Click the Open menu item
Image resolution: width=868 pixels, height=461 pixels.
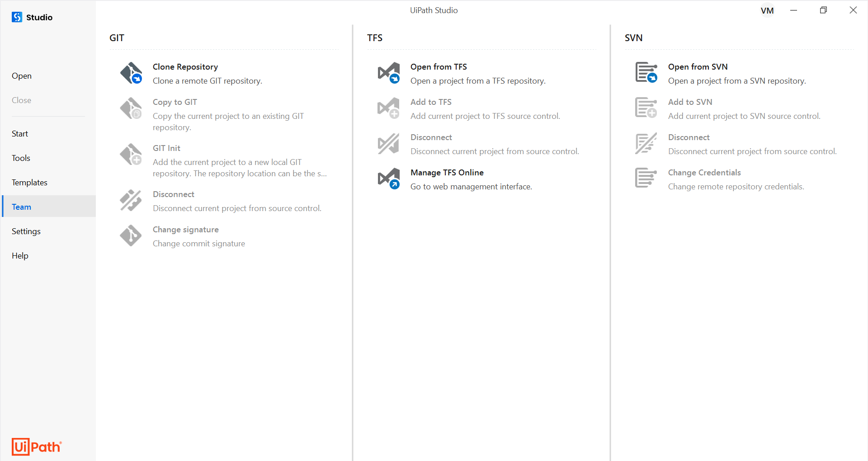[22, 76]
